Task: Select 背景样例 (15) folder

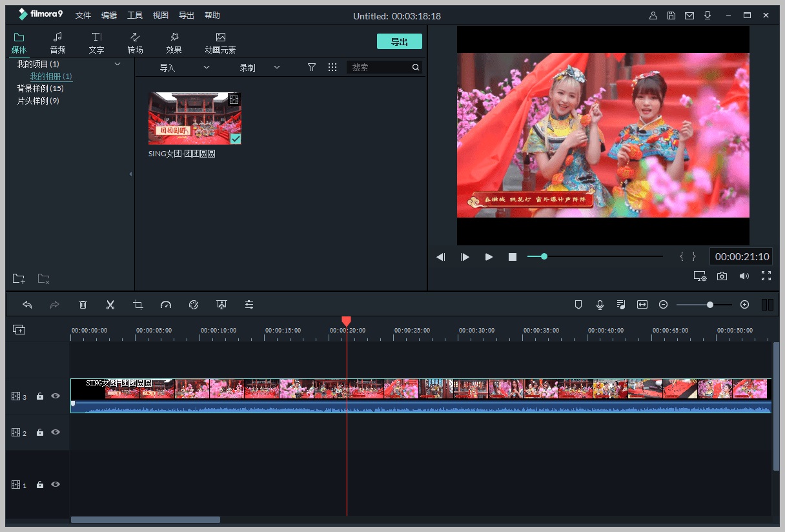Action: (40, 88)
